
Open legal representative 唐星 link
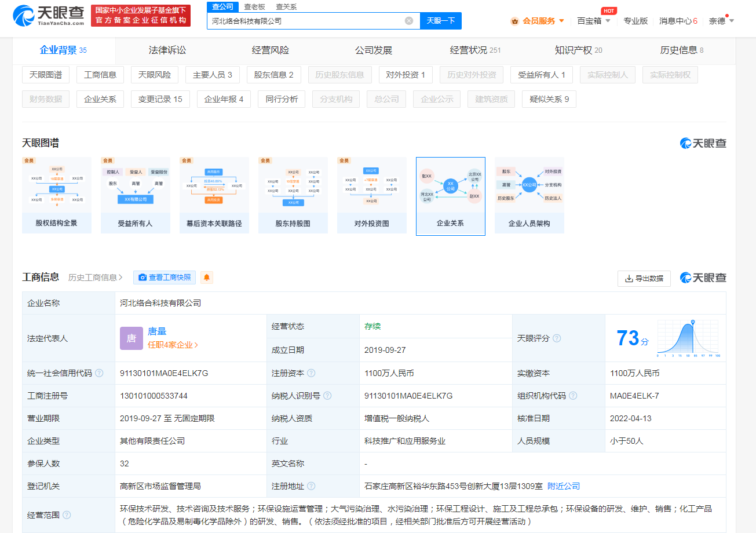[157, 331]
